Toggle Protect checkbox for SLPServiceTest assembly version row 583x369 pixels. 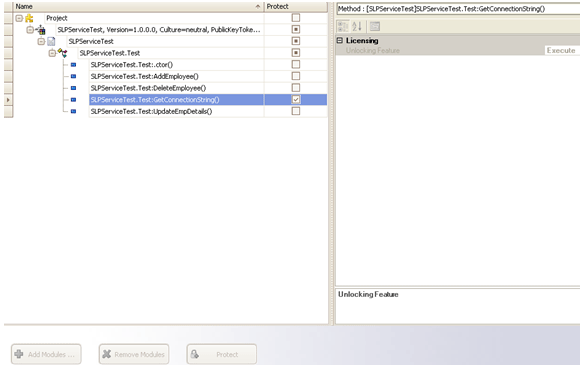[296, 29]
